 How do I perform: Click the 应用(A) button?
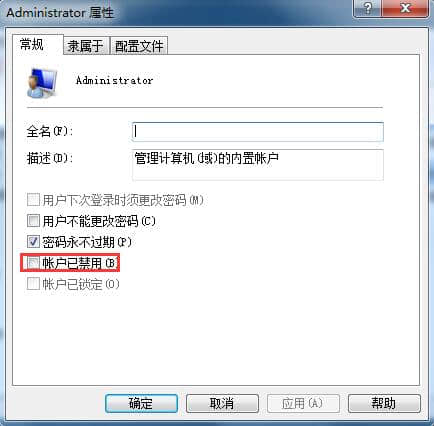pyautogui.click(x=303, y=403)
